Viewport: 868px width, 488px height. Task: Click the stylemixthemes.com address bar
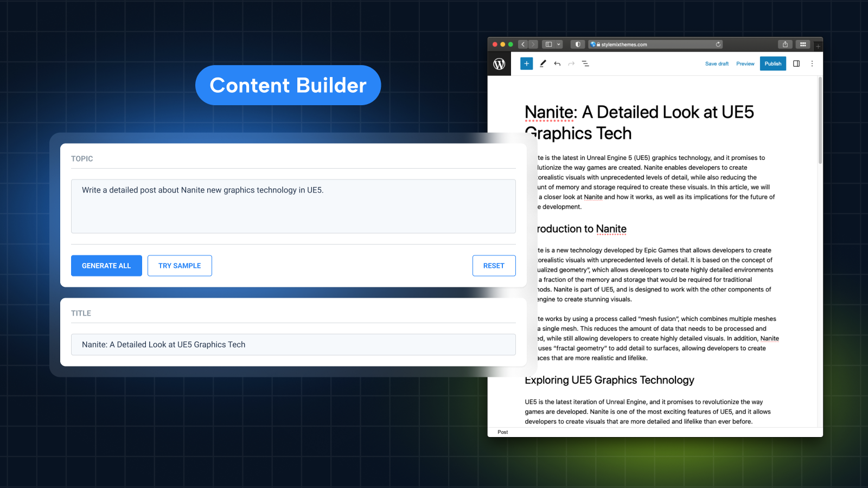click(655, 44)
